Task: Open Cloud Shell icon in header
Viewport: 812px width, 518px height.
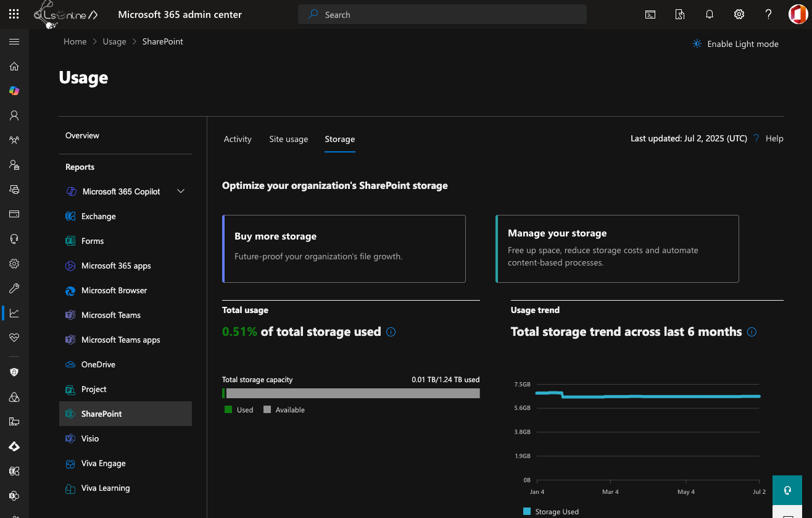Action: [650, 14]
